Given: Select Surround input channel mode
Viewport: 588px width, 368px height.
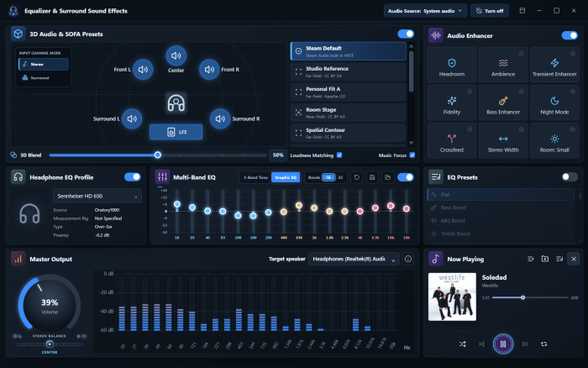Looking at the screenshot, I should click(x=44, y=78).
